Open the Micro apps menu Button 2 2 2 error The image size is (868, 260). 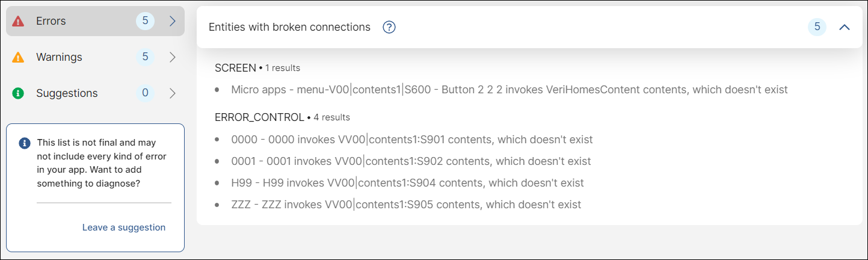click(509, 90)
